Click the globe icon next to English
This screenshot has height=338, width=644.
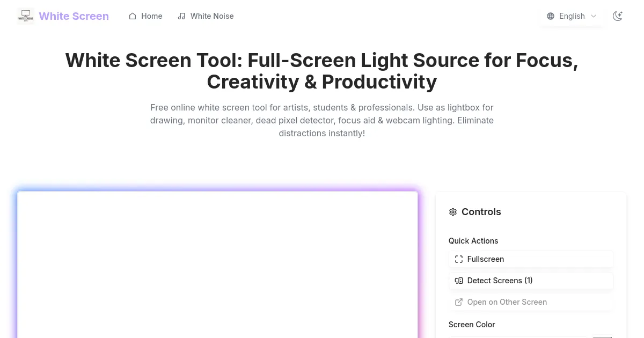tap(551, 16)
